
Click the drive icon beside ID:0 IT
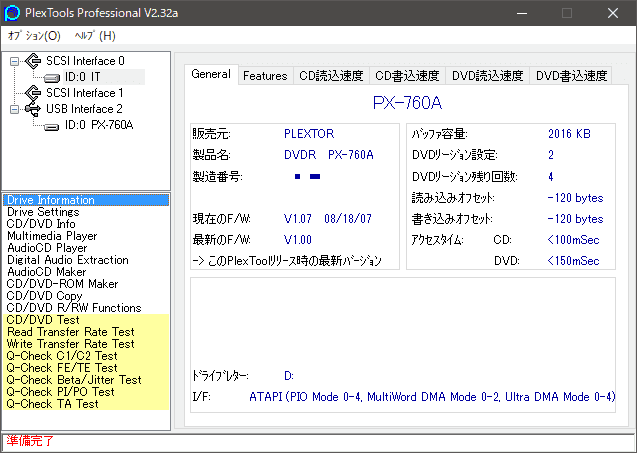52,77
